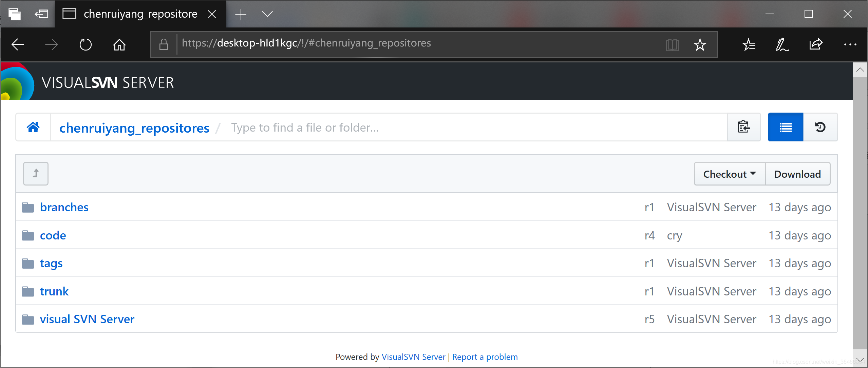Image resolution: width=868 pixels, height=368 pixels.
Task: Click the vertical scrollbar track
Action: [x=860, y=213]
